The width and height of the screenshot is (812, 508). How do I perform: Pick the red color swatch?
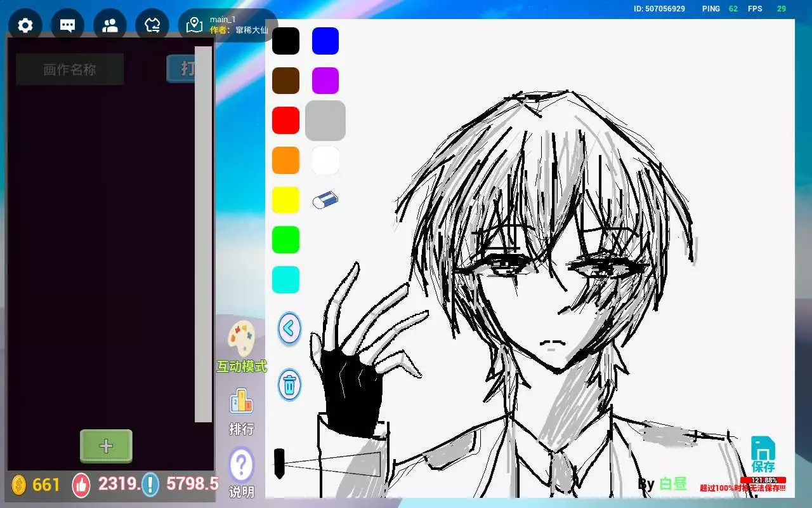(x=285, y=121)
